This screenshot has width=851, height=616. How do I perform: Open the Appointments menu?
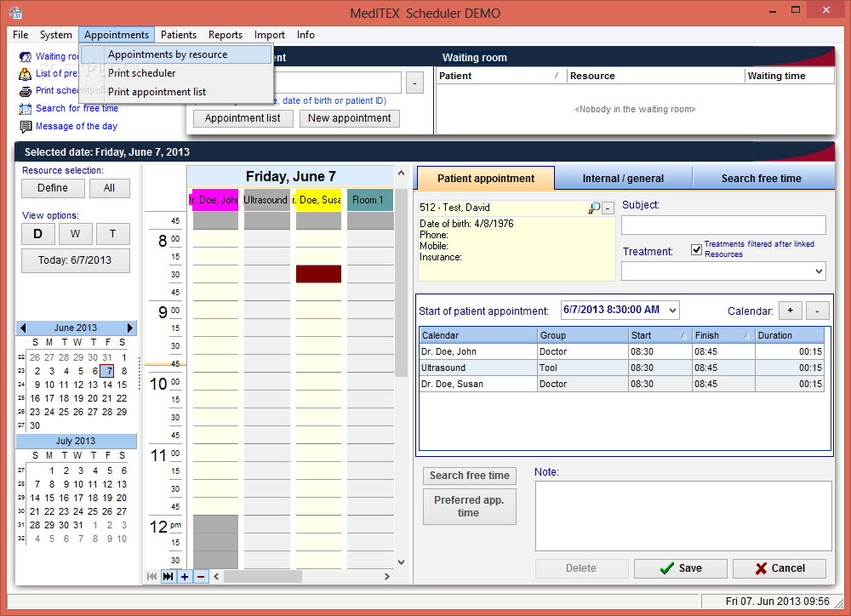(x=117, y=35)
